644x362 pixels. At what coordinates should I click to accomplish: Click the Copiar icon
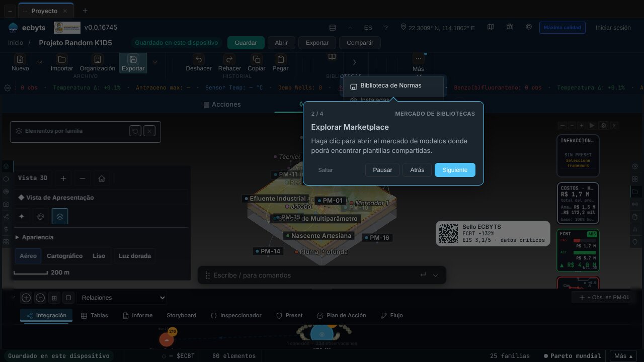257,59
